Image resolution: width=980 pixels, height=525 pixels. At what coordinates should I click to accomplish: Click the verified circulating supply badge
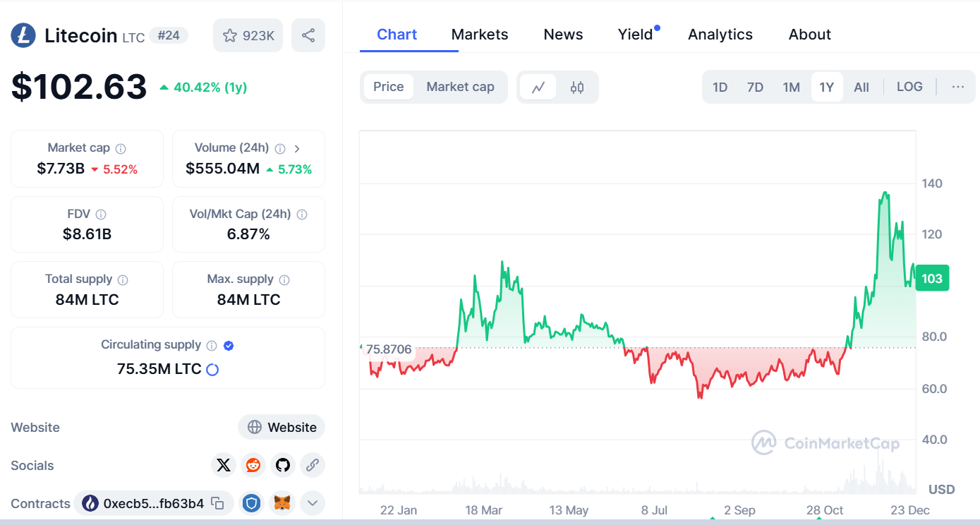[x=229, y=345]
